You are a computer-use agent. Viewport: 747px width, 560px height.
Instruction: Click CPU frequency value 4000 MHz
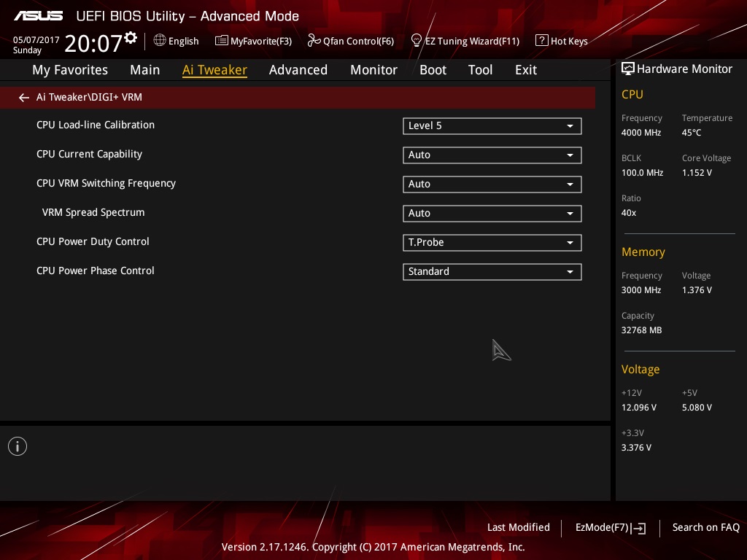tap(640, 133)
